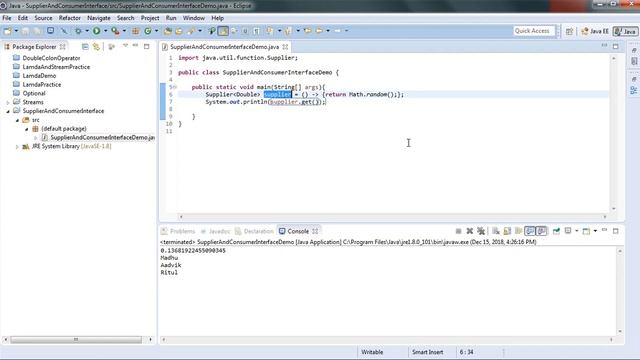Select SupplierAndConsumerInterfaceDemo.java in tree

point(102,138)
